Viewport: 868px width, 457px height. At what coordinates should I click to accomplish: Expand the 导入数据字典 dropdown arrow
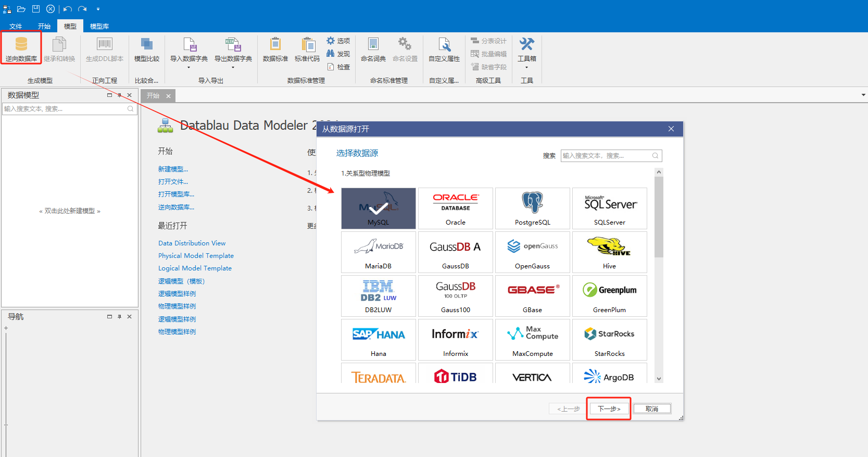pos(189,67)
